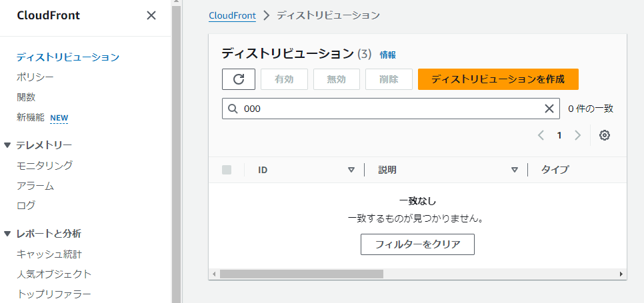Sort by ID column arrow

click(x=351, y=170)
